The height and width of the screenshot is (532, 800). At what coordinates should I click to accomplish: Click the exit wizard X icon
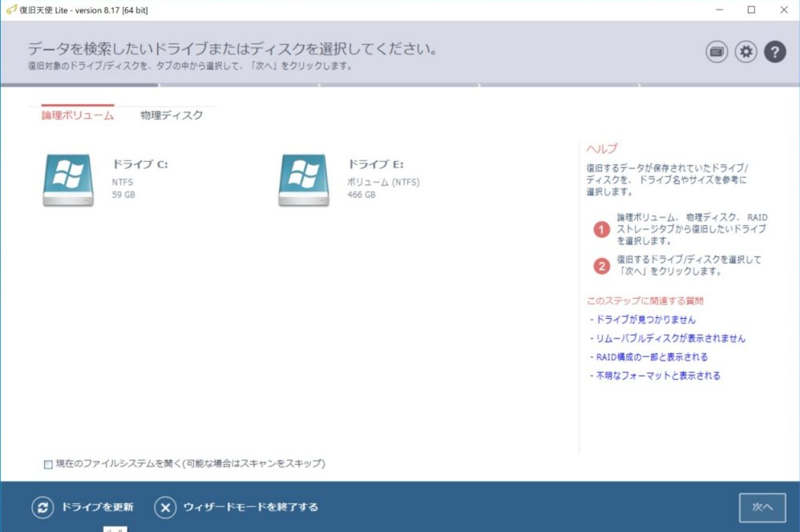pos(165,507)
